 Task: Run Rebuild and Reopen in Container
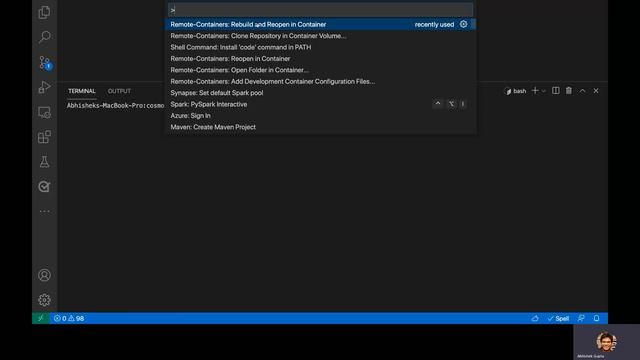320,24
